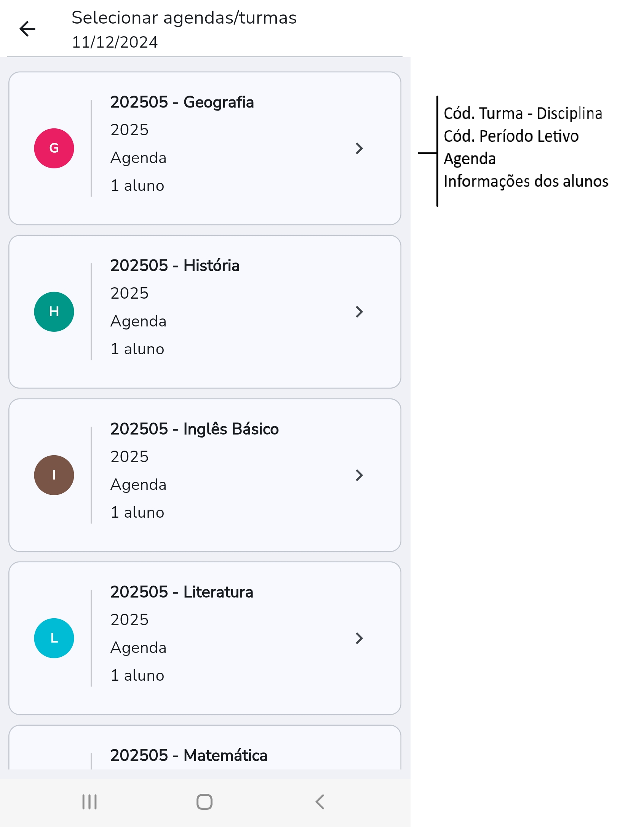Open the 202505 - História title
The width and height of the screenshot is (644, 827).
175,266
